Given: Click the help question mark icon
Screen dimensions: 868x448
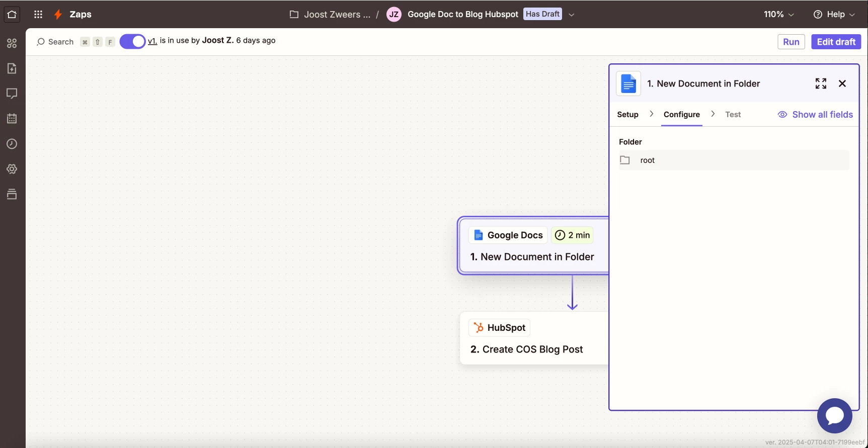Looking at the screenshot, I should (818, 14).
